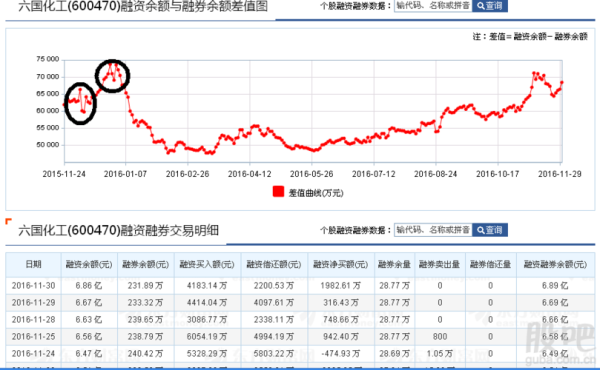Select the 融资买入额(元) column header

tap(207, 264)
